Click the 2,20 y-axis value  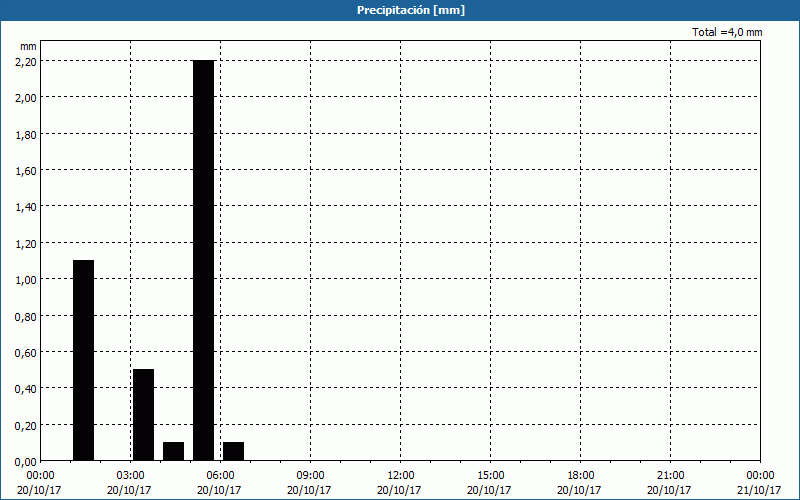pos(26,61)
